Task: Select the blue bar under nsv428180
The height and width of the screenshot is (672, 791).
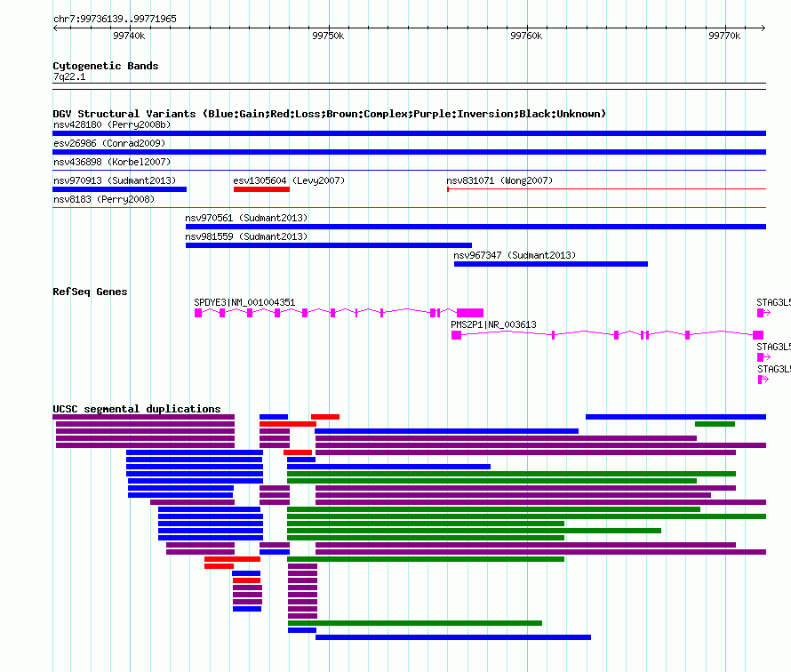Action: coord(409,133)
